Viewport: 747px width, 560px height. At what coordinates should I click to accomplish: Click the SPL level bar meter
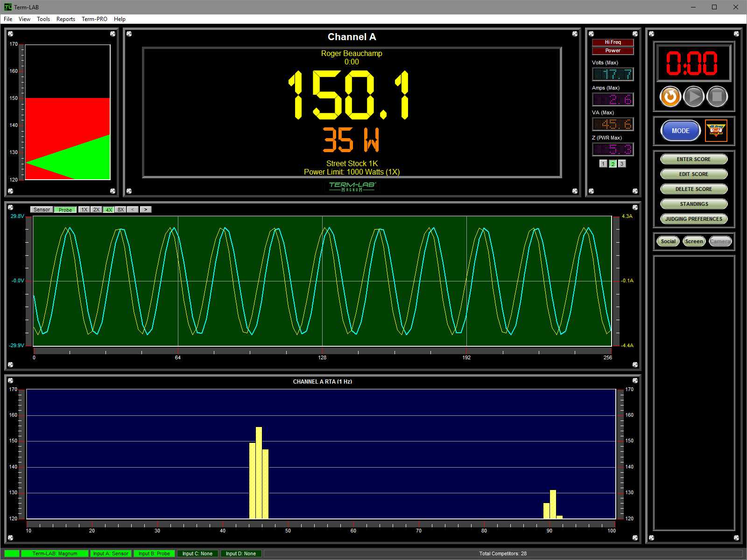coord(67,112)
